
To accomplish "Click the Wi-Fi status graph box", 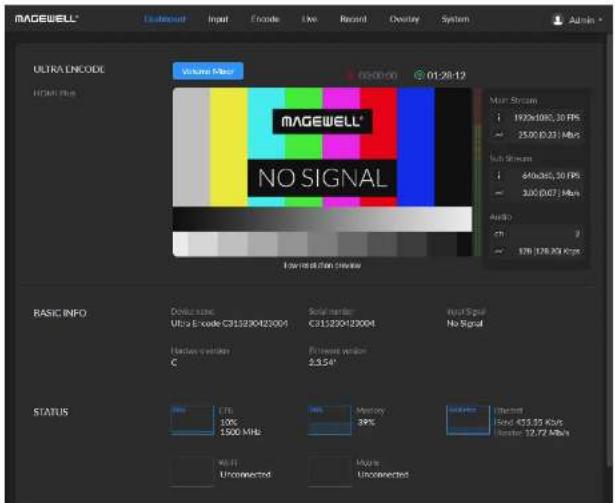I will coord(192,471).
